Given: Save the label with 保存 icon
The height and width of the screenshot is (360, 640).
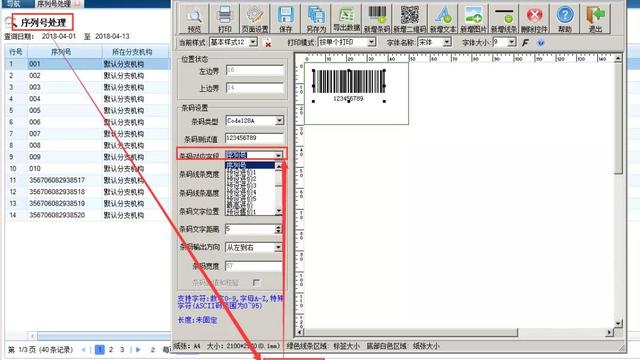Looking at the screenshot, I should 285,19.
